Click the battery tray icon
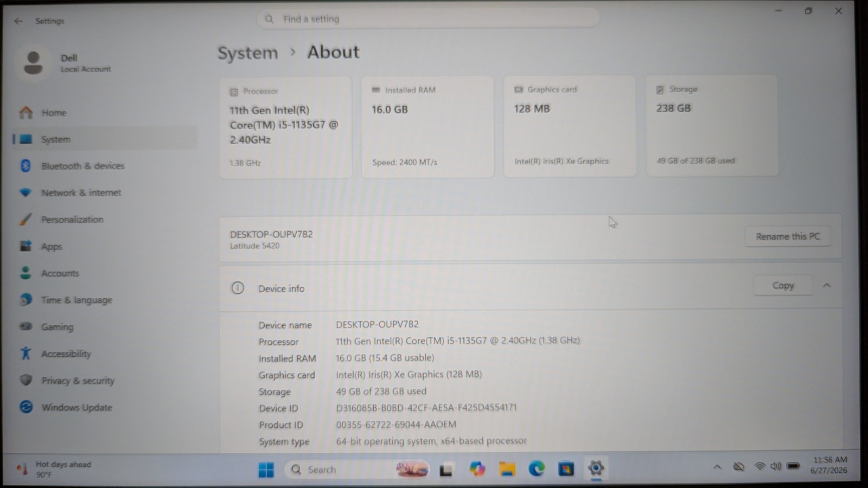Image resolution: width=868 pixels, height=488 pixels. (x=793, y=466)
